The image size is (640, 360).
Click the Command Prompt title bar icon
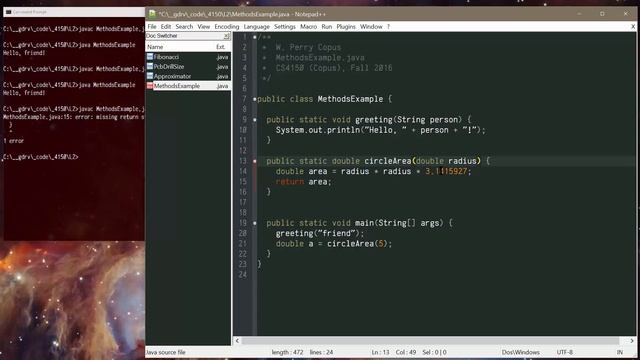coord(9,12)
